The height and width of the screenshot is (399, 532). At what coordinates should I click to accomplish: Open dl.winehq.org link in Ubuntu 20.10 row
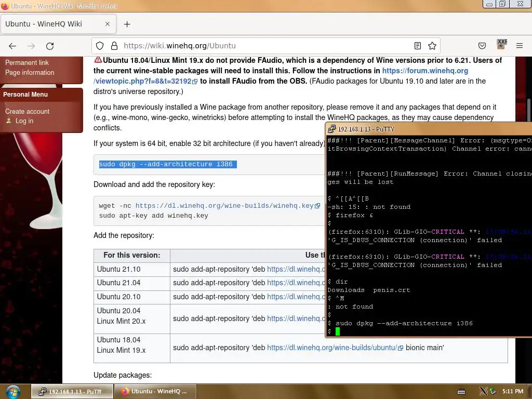[x=296, y=297]
